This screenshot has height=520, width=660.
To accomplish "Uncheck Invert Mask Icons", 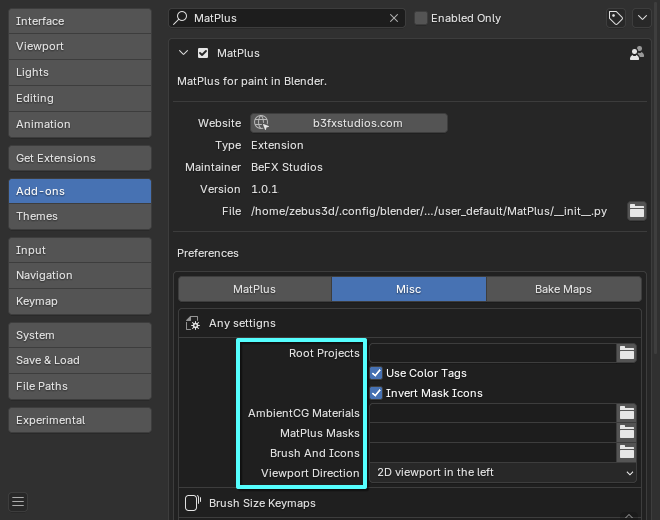I will coord(377,393).
